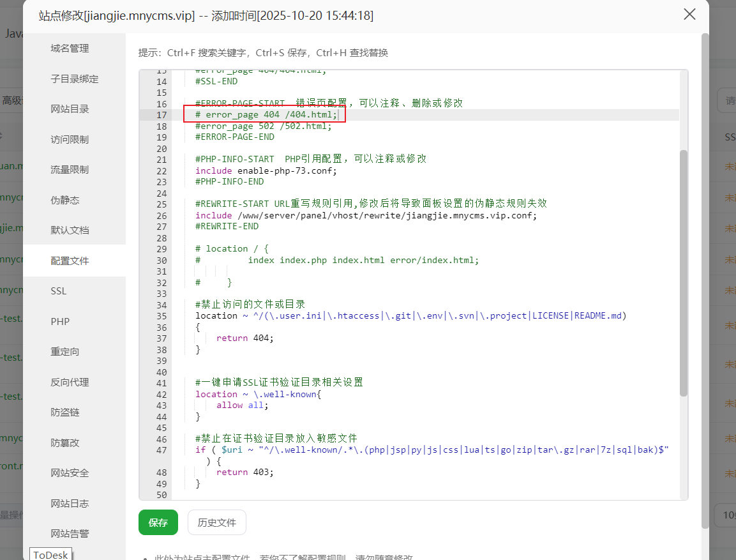Screen dimensions: 736x560
Task: Go to the 流量限制 tab
Action: click(x=70, y=170)
